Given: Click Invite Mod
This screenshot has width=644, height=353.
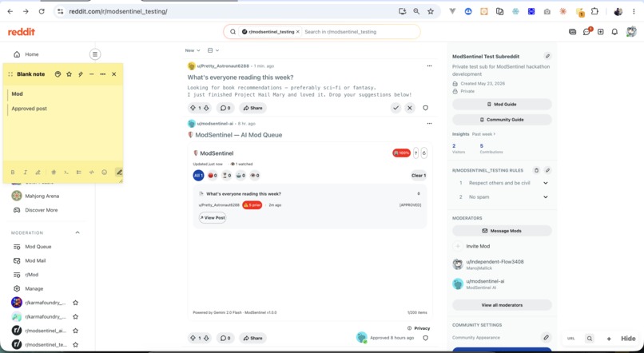Looking at the screenshot, I should pyautogui.click(x=478, y=246).
